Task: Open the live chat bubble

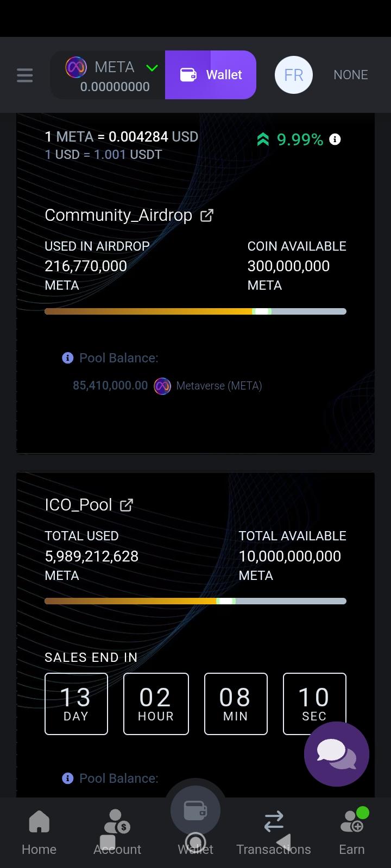Action: [x=337, y=754]
